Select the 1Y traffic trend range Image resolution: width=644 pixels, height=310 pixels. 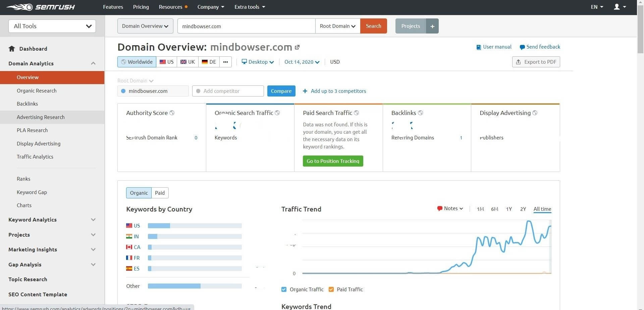(509, 209)
